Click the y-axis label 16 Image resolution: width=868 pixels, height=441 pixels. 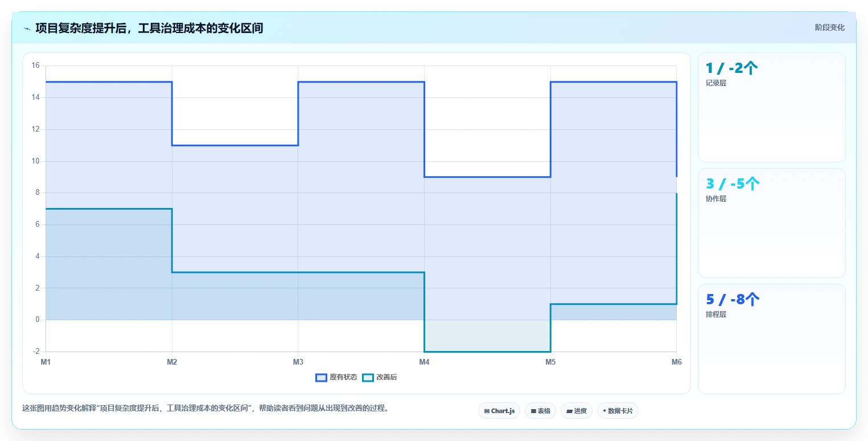pos(35,66)
